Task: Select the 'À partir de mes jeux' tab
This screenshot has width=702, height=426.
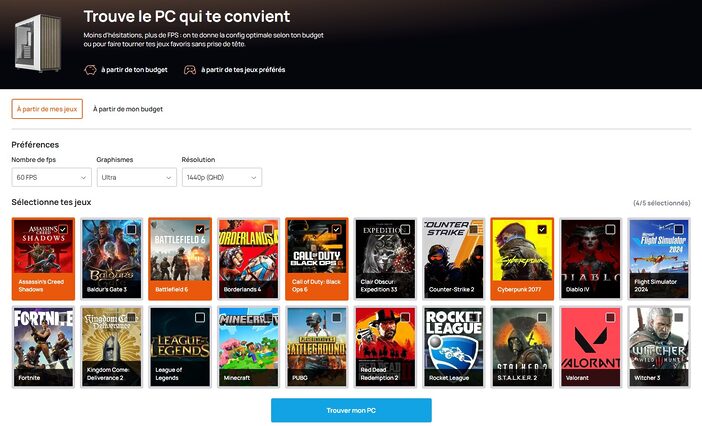Action: pyautogui.click(x=47, y=109)
